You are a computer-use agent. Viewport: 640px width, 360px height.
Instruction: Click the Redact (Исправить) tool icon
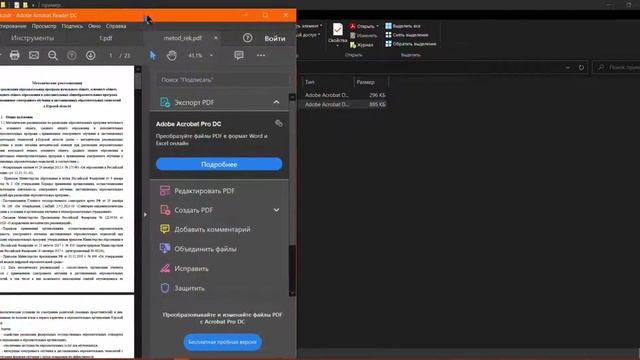[x=165, y=268]
